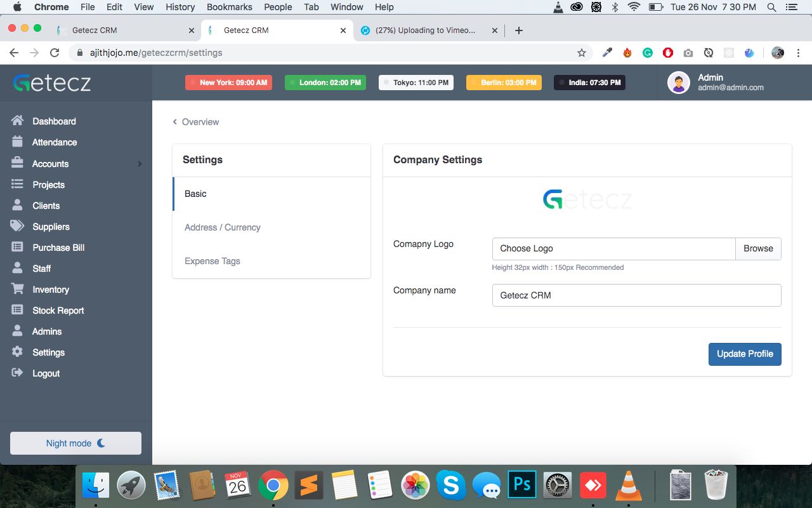This screenshot has width=812, height=508.
Task: Open Sublime Text from the dock
Action: click(308, 486)
